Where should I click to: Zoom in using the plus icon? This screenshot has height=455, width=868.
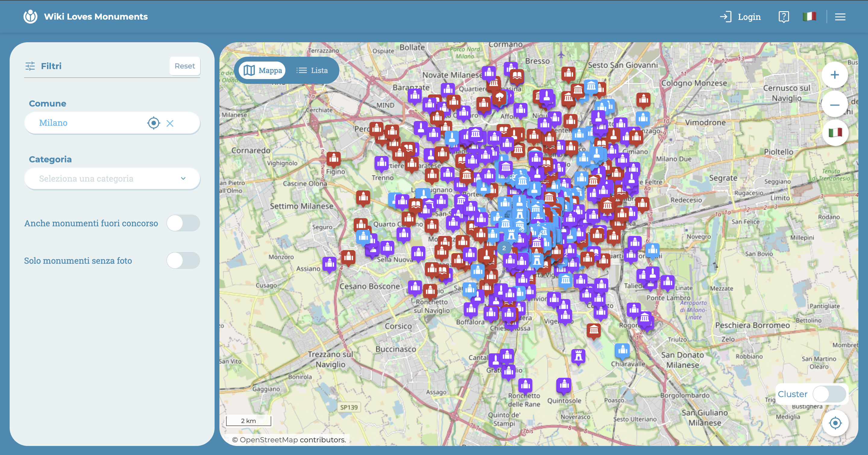(x=835, y=75)
